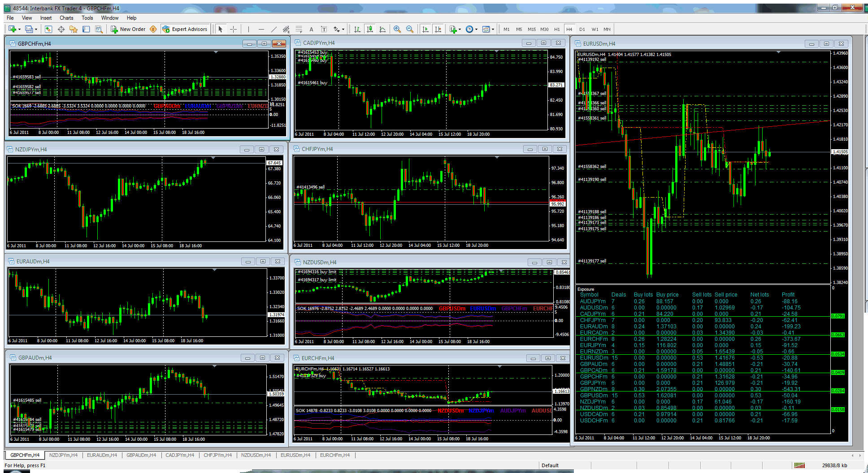Image resolution: width=868 pixels, height=473 pixels.
Task: Open the Tools menu
Action: [x=87, y=18]
